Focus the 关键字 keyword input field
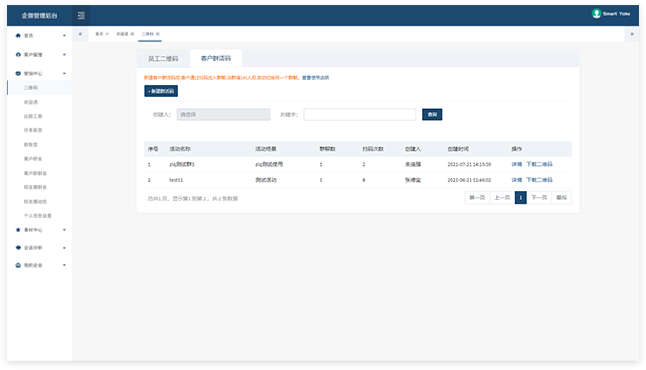 360,115
